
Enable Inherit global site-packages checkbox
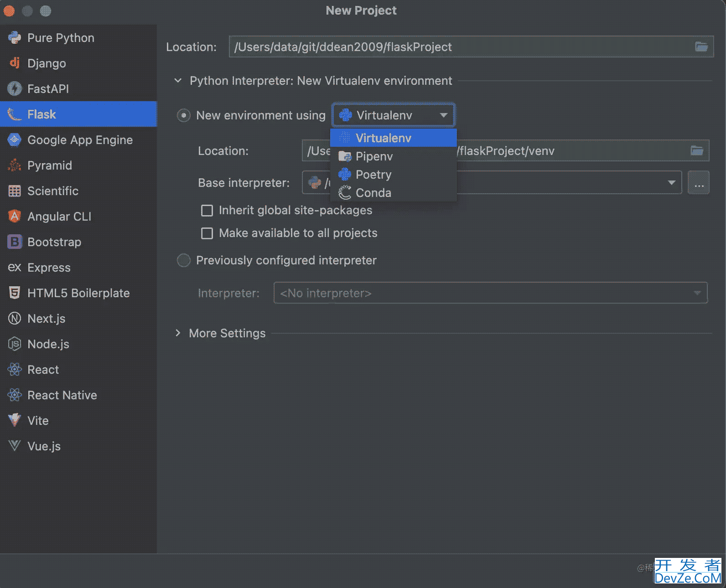coord(207,210)
